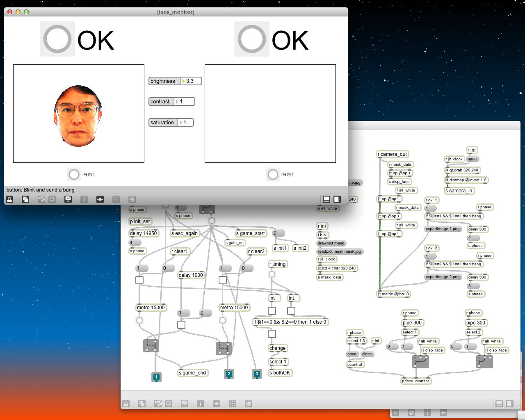Viewport: 525px width, 420px height.
Task: Click the readpict mask mask.jpg message
Action: [340, 251]
